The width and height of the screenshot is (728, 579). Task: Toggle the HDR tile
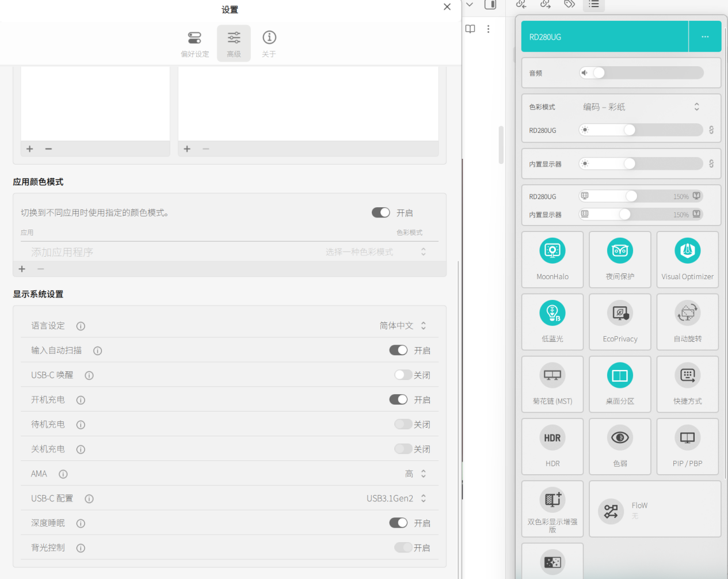552,446
